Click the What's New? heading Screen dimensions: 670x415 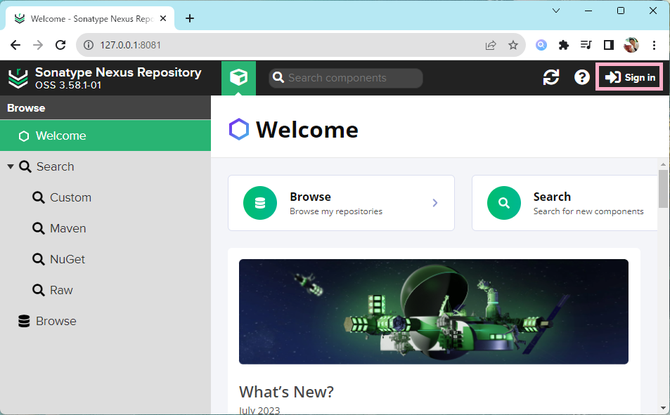coord(286,391)
